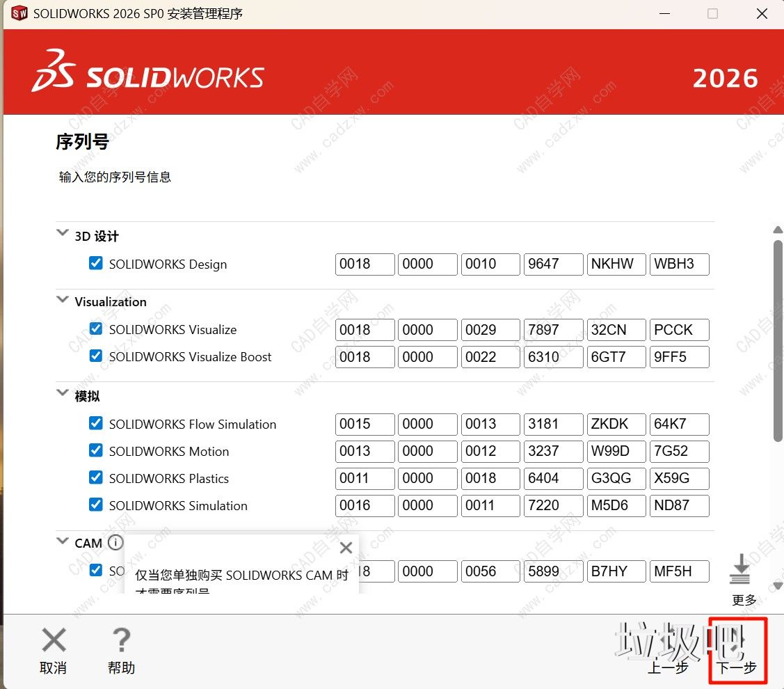Viewport: 784px width, 689px height.
Task: Uncheck SOLIDWORKS Flow Simulation checkbox
Action: [95, 424]
